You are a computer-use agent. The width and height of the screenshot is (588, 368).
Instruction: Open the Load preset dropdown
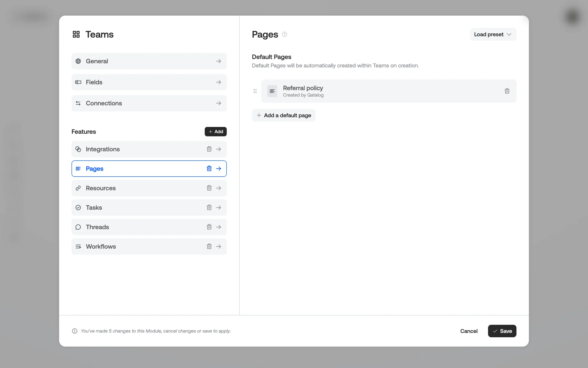click(493, 34)
